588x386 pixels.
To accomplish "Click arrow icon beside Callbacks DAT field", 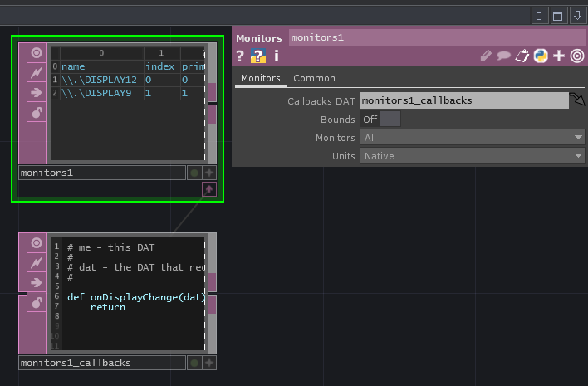I will tap(578, 100).
